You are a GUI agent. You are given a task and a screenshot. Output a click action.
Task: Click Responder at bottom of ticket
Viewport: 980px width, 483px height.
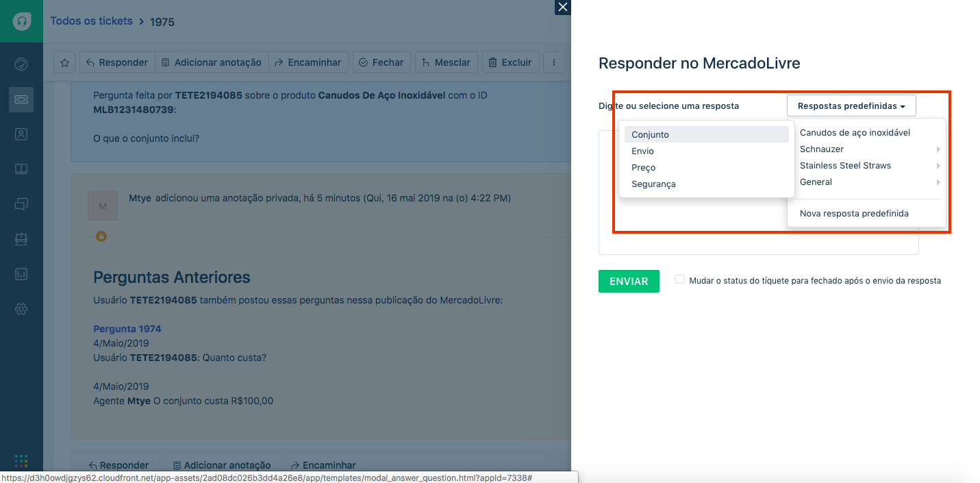pyautogui.click(x=118, y=465)
